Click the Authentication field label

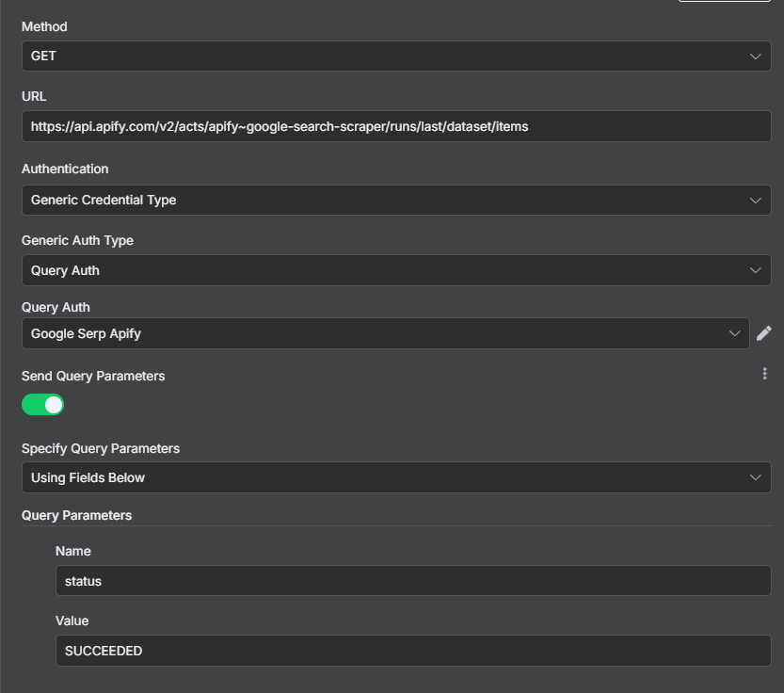[65, 169]
